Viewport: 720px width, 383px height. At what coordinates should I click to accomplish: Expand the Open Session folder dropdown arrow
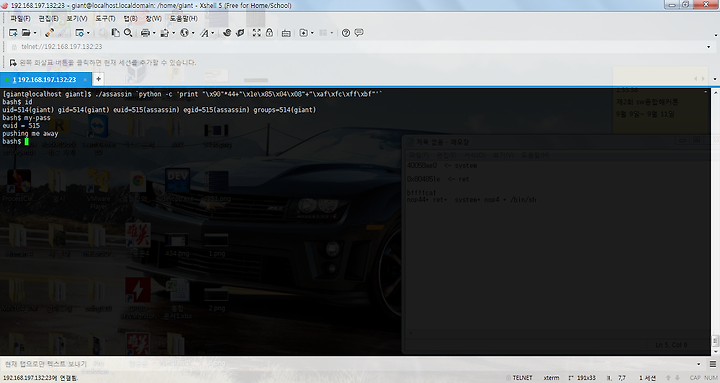(34, 33)
